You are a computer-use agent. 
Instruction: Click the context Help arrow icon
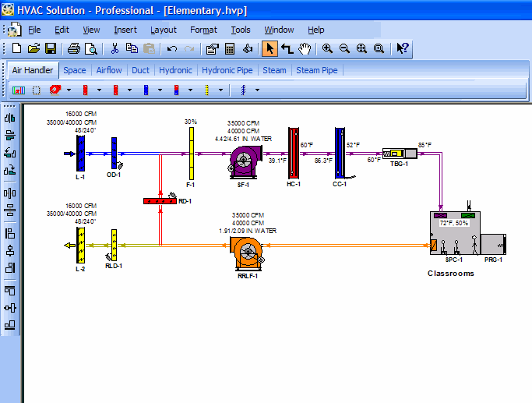tap(402, 48)
